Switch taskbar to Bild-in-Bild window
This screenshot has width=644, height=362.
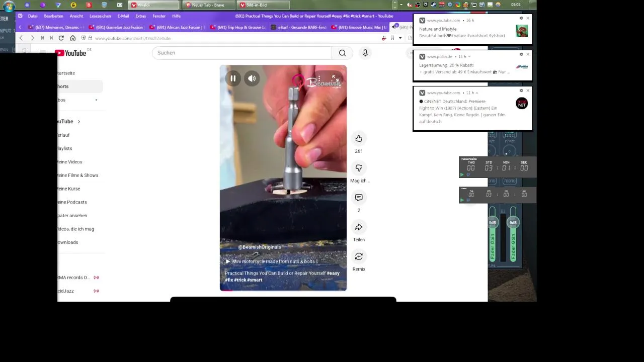point(263,5)
